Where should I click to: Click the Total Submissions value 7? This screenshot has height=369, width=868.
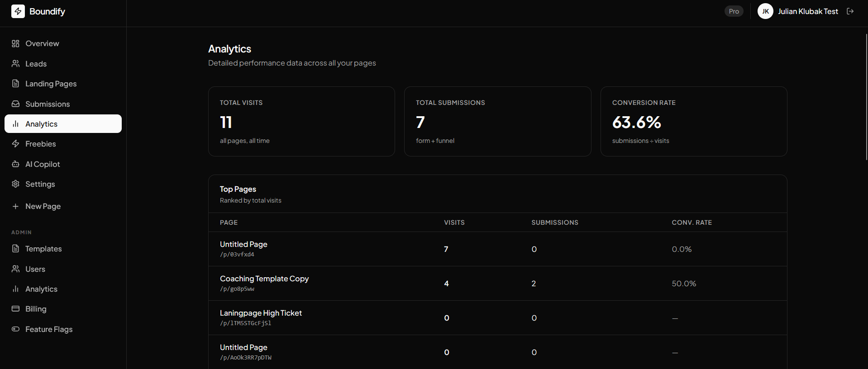point(420,122)
